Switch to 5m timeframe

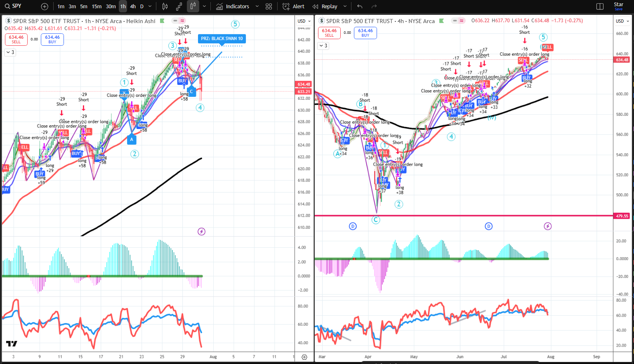tap(84, 7)
